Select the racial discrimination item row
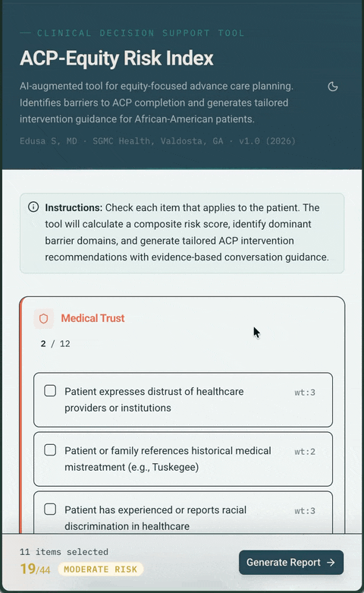 [x=183, y=513]
